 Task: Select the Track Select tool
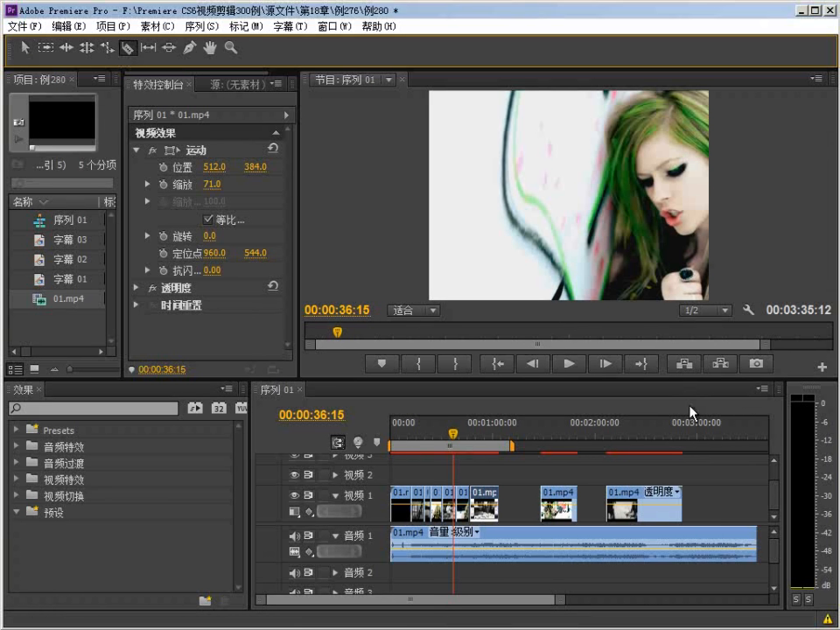(45, 47)
